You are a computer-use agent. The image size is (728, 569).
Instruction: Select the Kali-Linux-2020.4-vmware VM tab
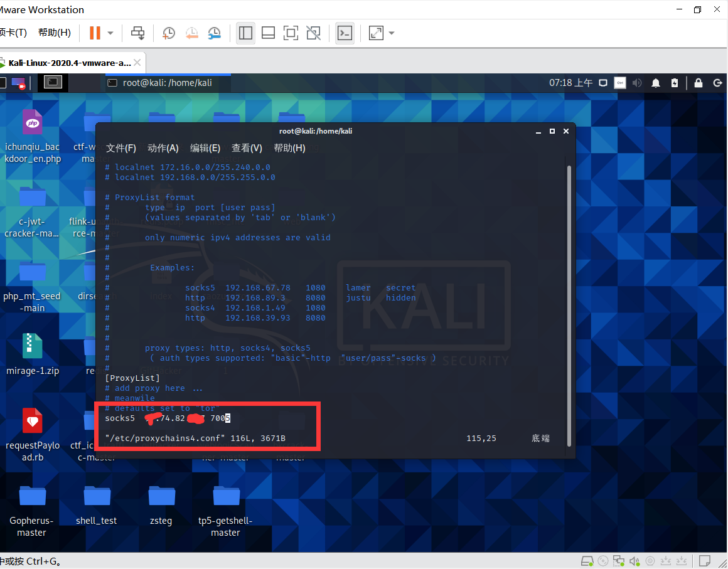click(70, 63)
